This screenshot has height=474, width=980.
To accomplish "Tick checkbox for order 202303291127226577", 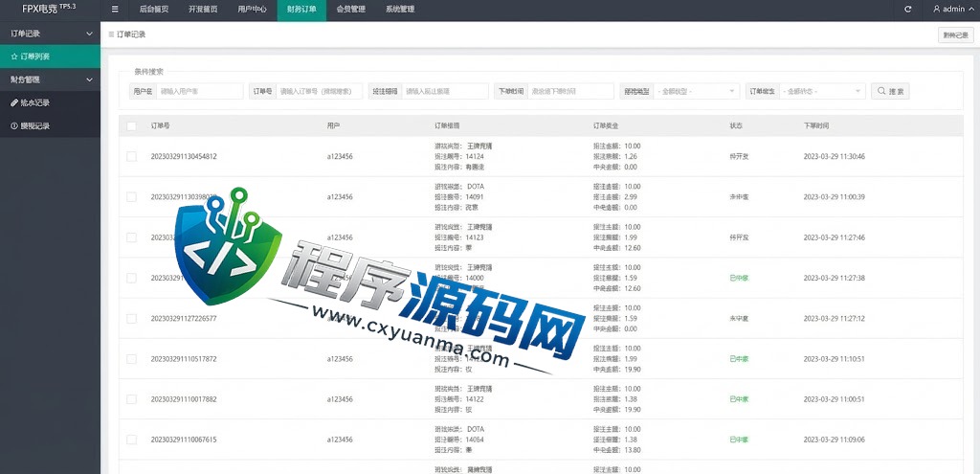I will 131,318.
